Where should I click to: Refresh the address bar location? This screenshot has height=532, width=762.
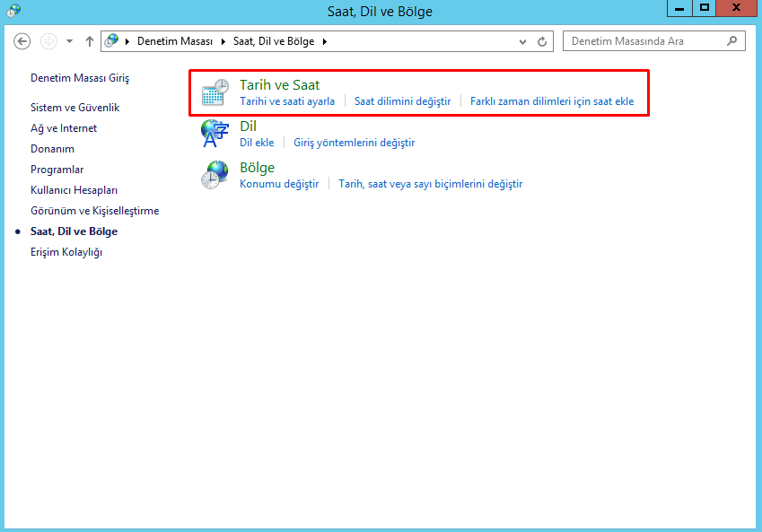[x=542, y=42]
